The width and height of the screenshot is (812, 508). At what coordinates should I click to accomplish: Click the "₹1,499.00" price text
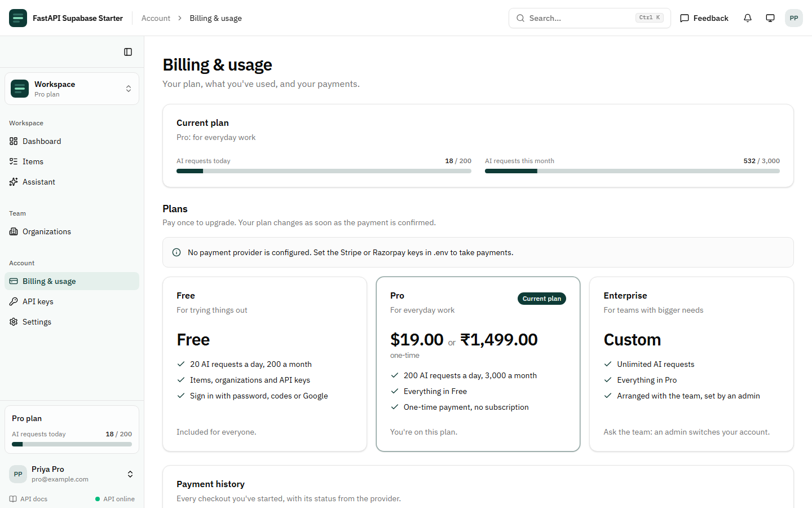pos(499,340)
